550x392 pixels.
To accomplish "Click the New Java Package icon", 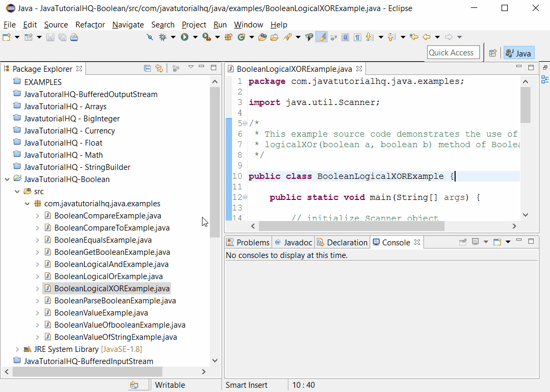I will (x=229, y=37).
